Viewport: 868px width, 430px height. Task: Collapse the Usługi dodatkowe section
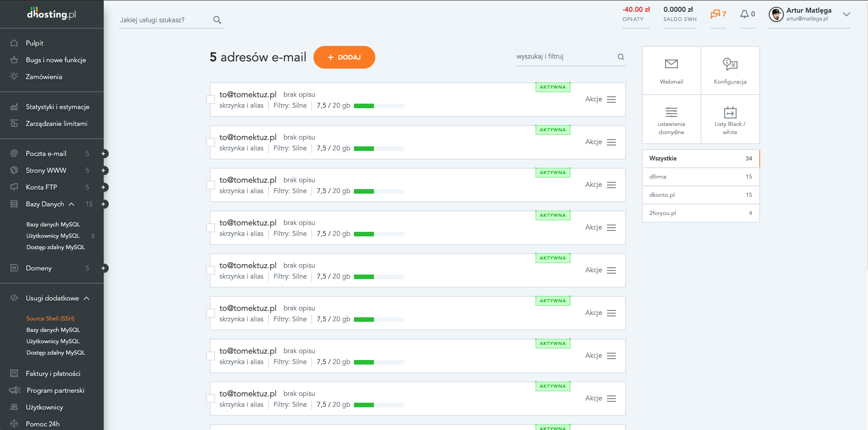point(86,298)
